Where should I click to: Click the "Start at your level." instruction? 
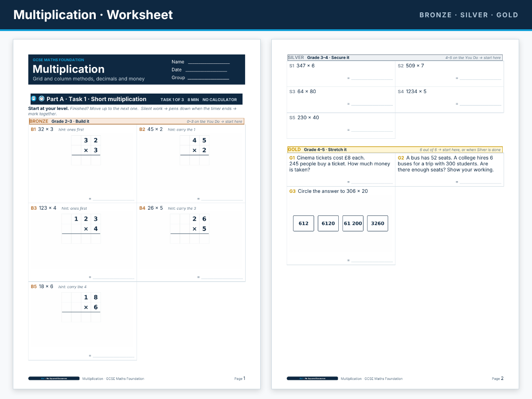click(48, 109)
